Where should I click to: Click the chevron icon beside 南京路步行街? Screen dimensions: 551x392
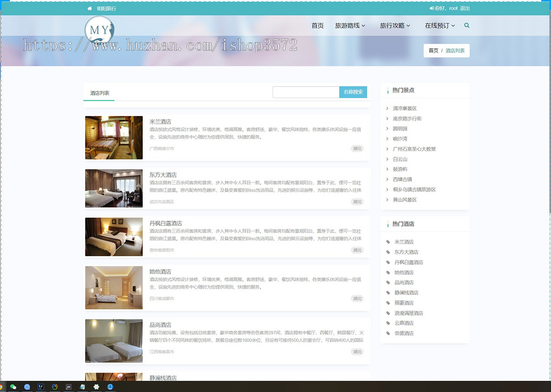(x=388, y=119)
